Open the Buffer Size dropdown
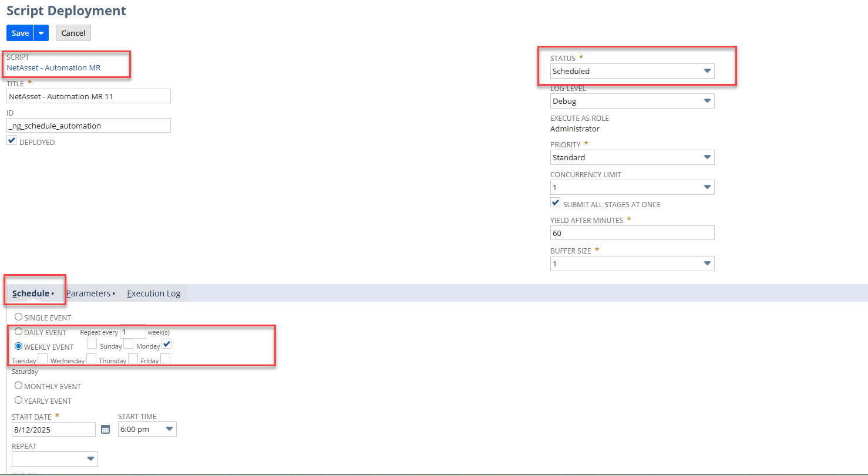This screenshot has width=868, height=476. (x=632, y=264)
